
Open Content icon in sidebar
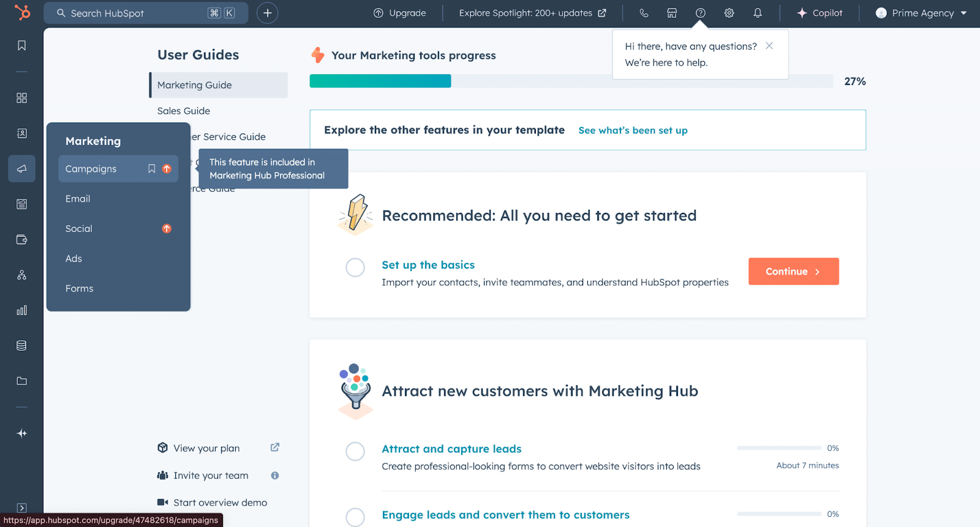coord(21,204)
